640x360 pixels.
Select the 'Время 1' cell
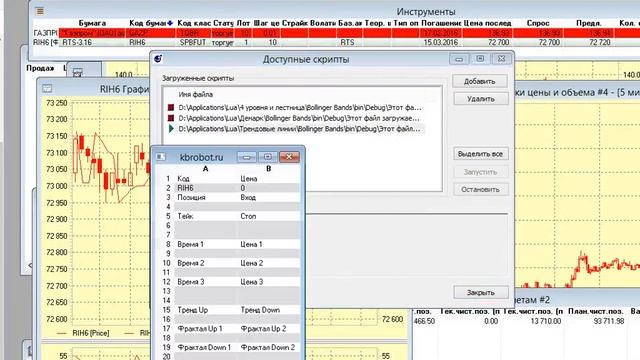[206, 244]
